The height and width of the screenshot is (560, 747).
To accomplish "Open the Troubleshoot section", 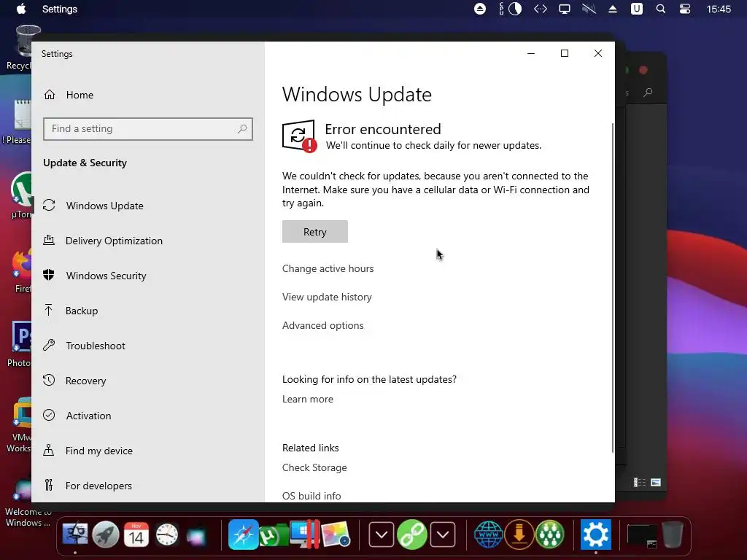I will 147,346.
